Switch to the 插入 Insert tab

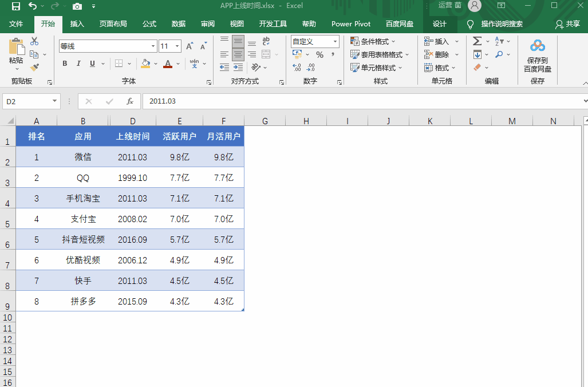[77, 24]
